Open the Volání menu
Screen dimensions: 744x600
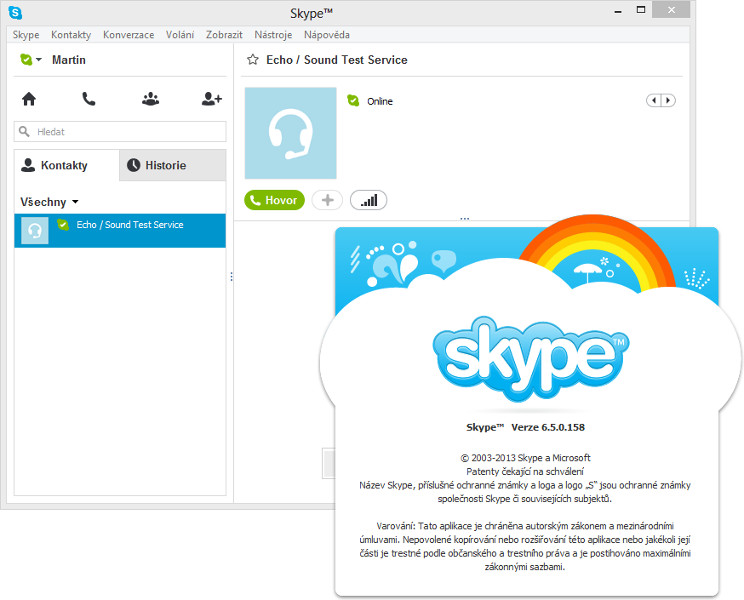pyautogui.click(x=180, y=35)
